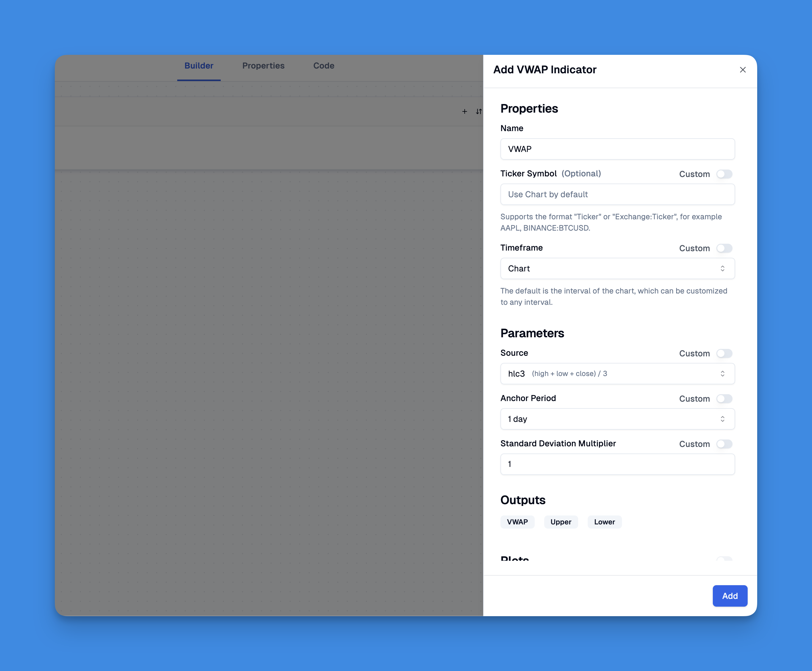Screen dimensions: 812x671
Task: Click the Standard Deviation Multiplier input field
Action: [x=617, y=464]
